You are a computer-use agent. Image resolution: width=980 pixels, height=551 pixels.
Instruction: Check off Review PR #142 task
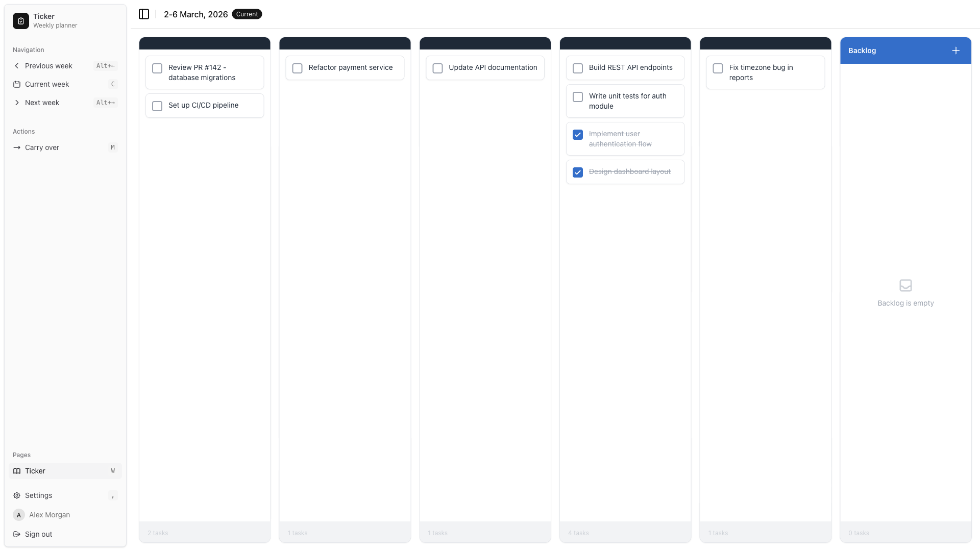157,68
